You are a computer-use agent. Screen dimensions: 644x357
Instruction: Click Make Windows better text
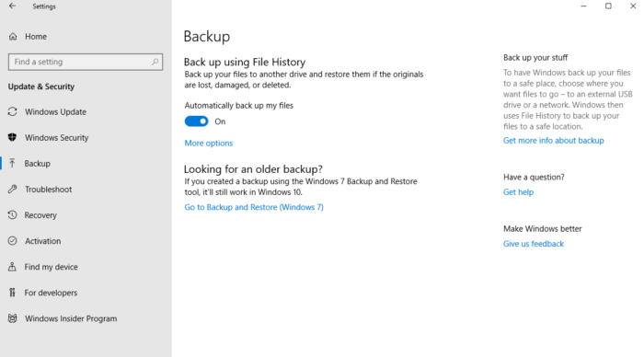543,229
